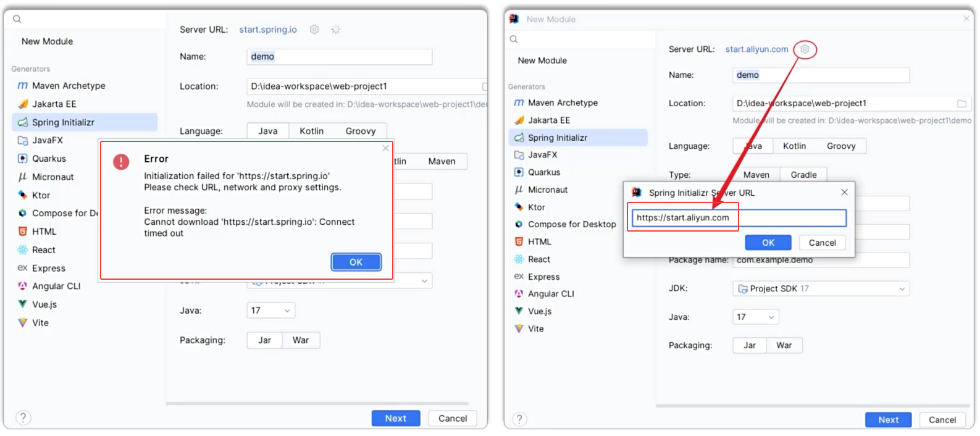Select Gradle as the project type

[x=803, y=175]
